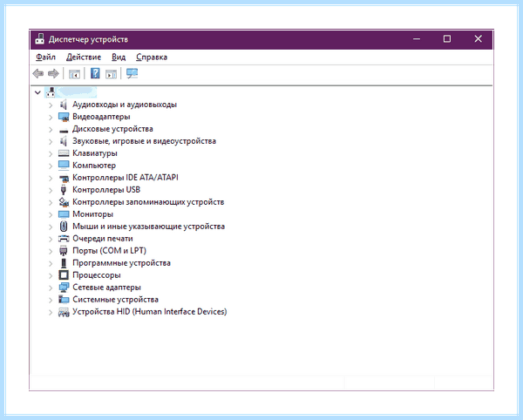Select the Контроллеры IDE ATA/ATAPI row
Screen dimensions: 523x420
[x=126, y=178]
